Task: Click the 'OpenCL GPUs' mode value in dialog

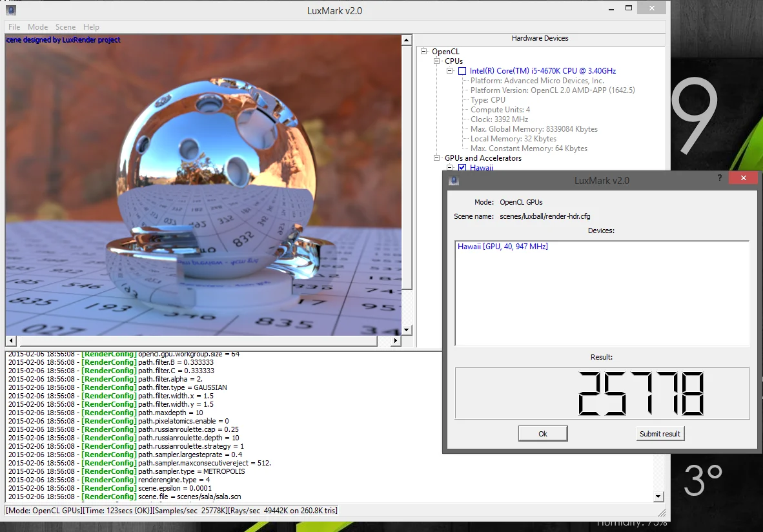Action: point(521,202)
